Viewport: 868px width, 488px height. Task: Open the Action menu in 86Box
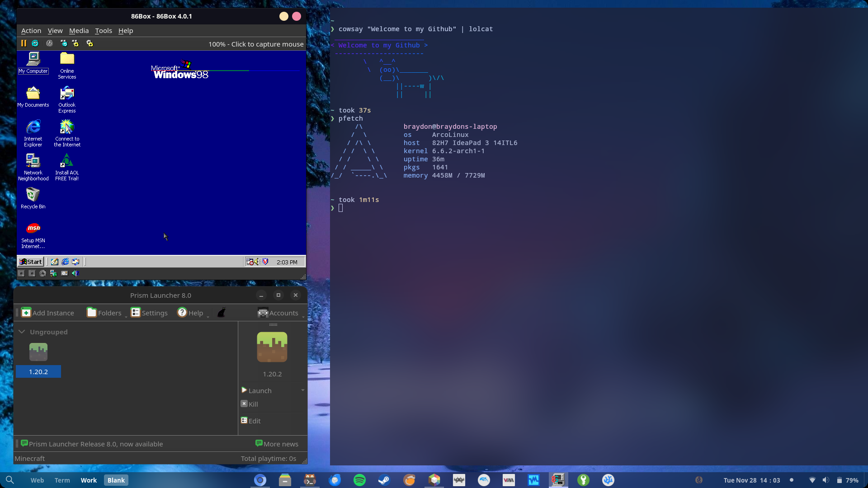click(31, 31)
